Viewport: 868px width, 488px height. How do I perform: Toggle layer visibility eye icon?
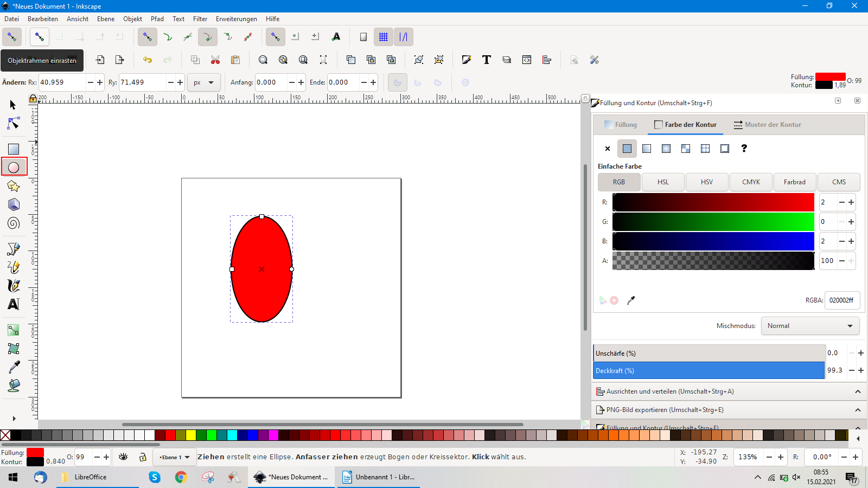(123, 457)
